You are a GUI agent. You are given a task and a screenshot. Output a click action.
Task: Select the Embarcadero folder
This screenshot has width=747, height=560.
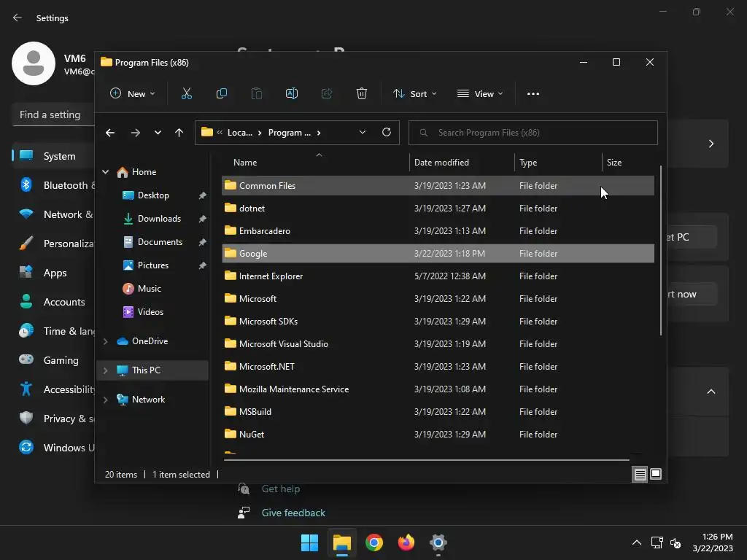click(x=438, y=231)
